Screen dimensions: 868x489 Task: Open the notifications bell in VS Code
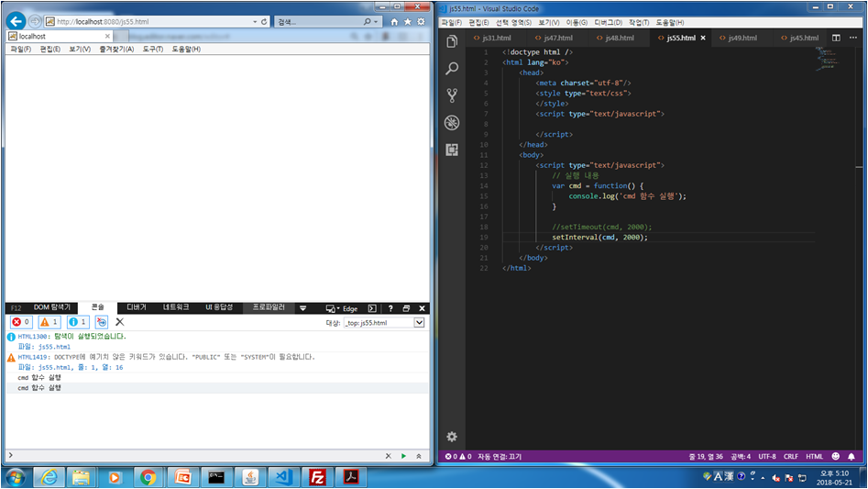tap(852, 456)
